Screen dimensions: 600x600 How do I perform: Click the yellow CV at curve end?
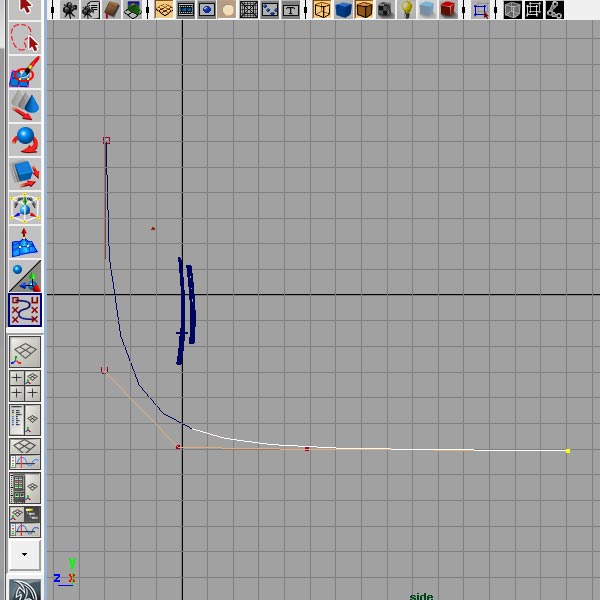(x=568, y=451)
